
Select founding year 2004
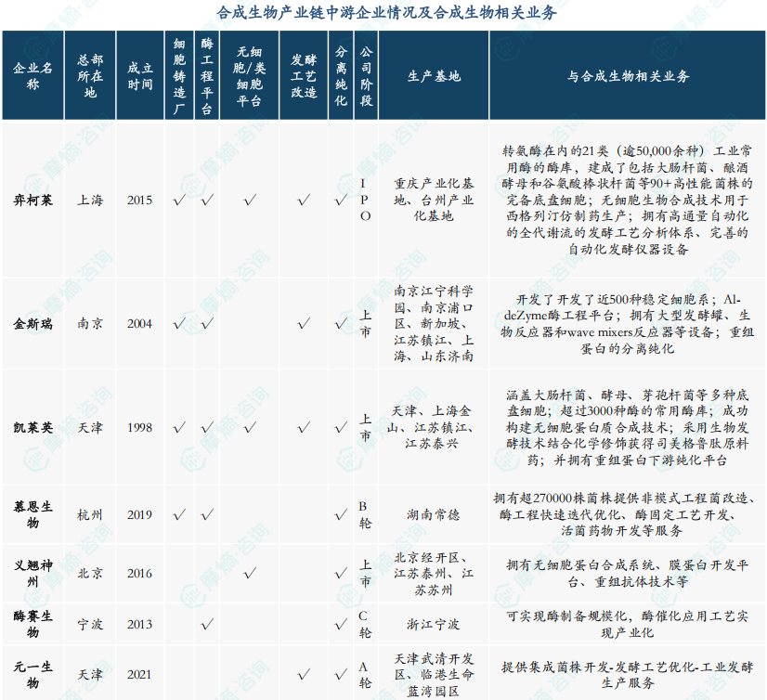[140, 323]
